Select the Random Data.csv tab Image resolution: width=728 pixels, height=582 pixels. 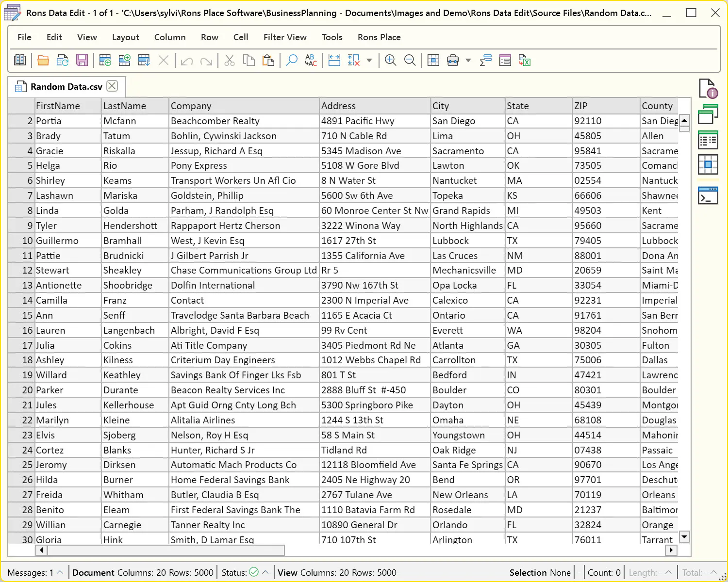click(66, 86)
